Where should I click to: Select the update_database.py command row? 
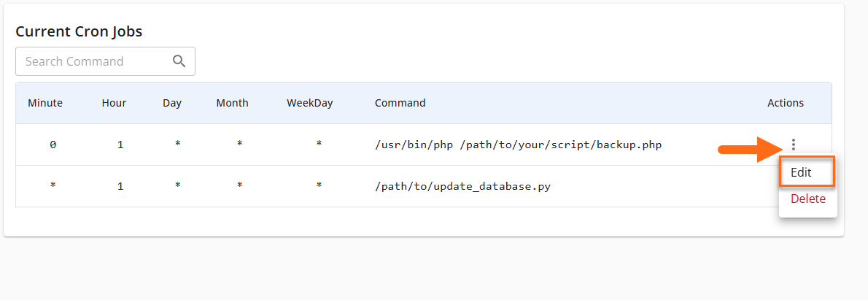462,186
